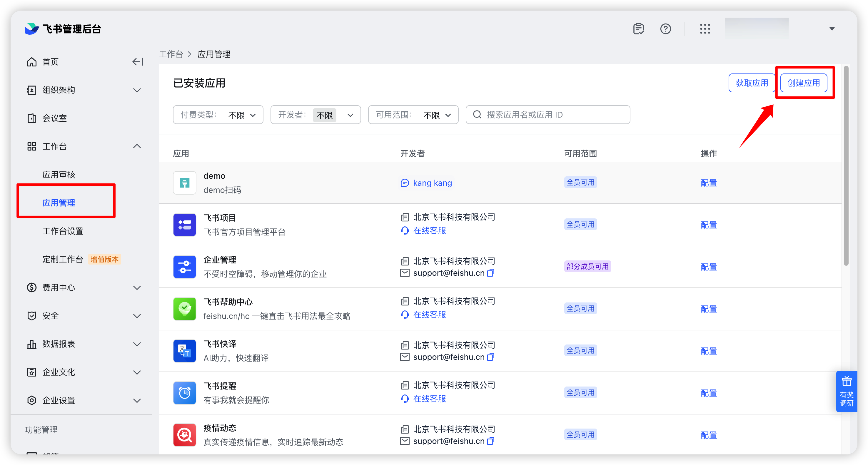Click the demo app icon
The image size is (868, 465).
pyautogui.click(x=185, y=183)
